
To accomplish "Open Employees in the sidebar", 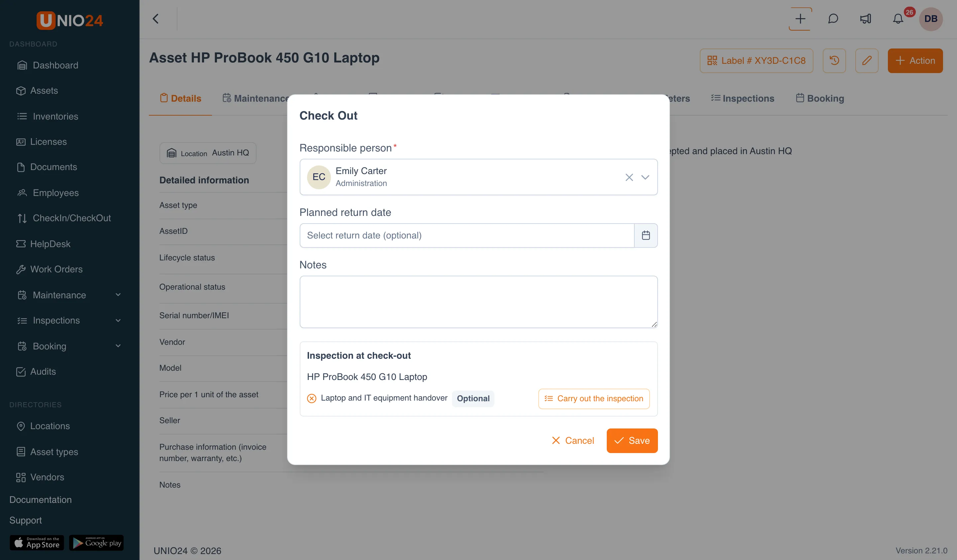I will [48, 193].
